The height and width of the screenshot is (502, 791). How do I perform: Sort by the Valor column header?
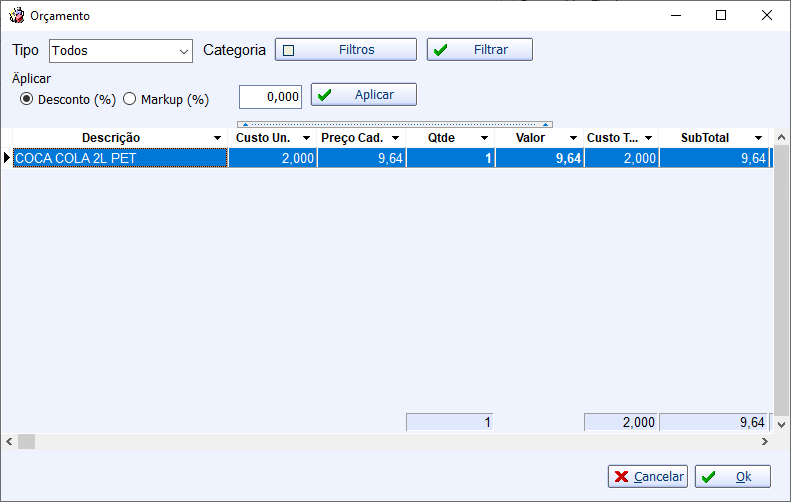click(530, 138)
